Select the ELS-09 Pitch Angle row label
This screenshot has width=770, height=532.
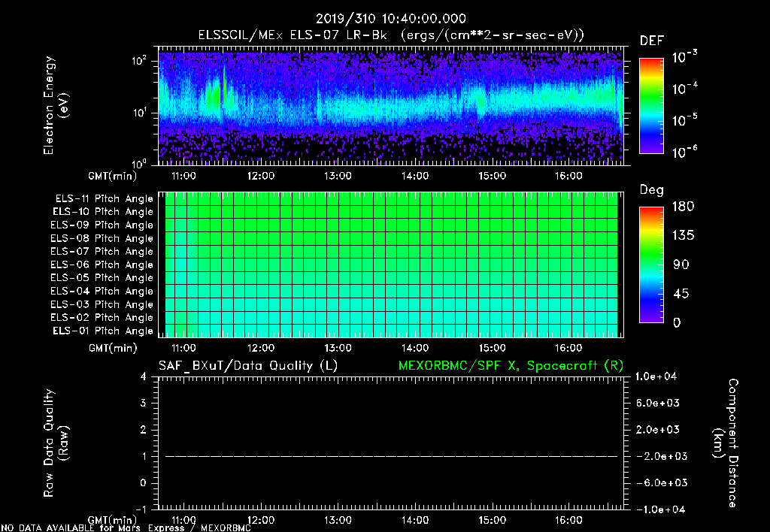[x=102, y=225]
